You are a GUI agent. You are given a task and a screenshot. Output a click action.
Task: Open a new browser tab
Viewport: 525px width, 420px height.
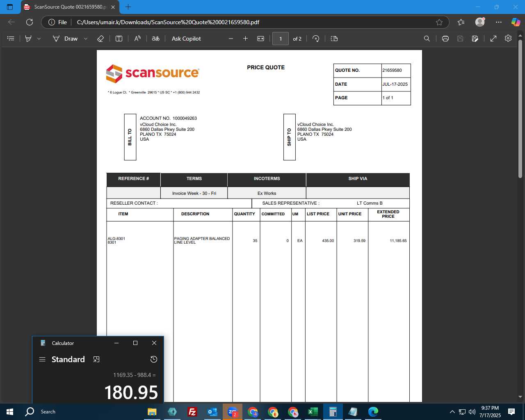point(128,7)
